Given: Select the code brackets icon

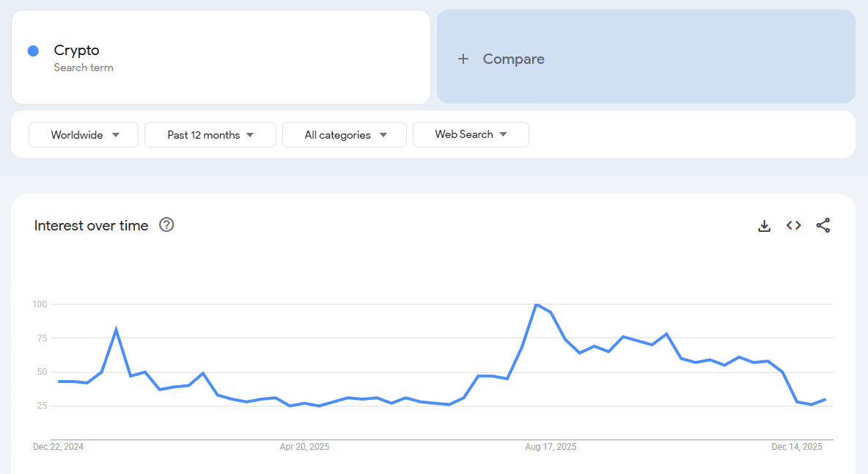Looking at the screenshot, I should pyautogui.click(x=793, y=225).
